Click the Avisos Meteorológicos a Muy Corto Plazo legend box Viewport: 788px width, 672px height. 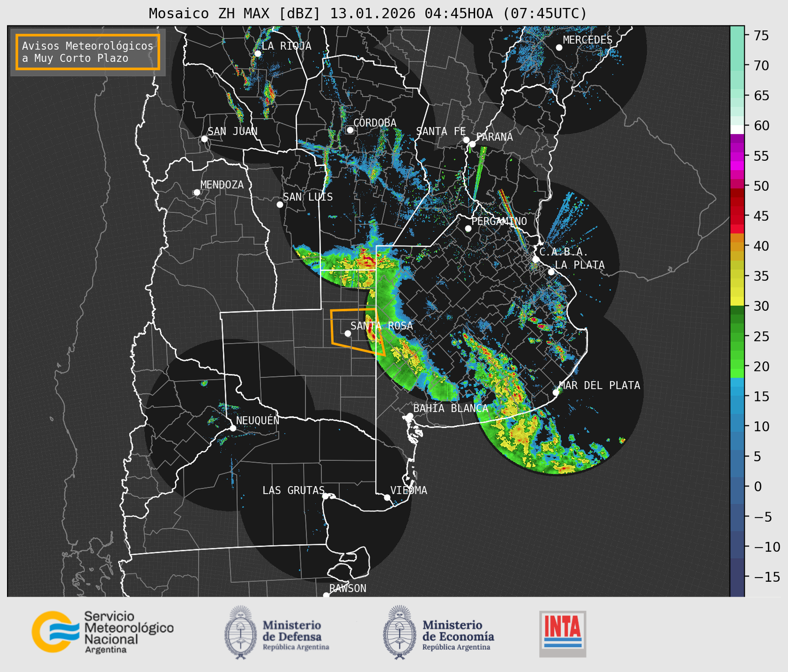[x=88, y=52]
